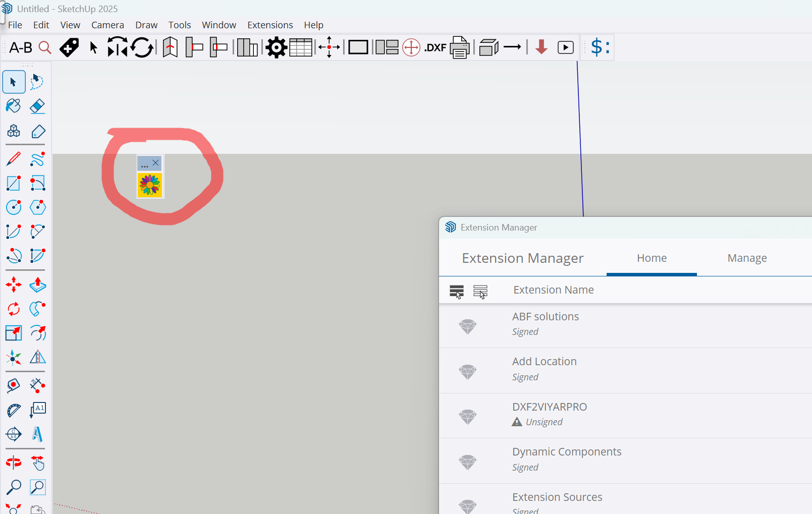Toggle the DXF2VIYARPRO extension gem

click(467, 417)
